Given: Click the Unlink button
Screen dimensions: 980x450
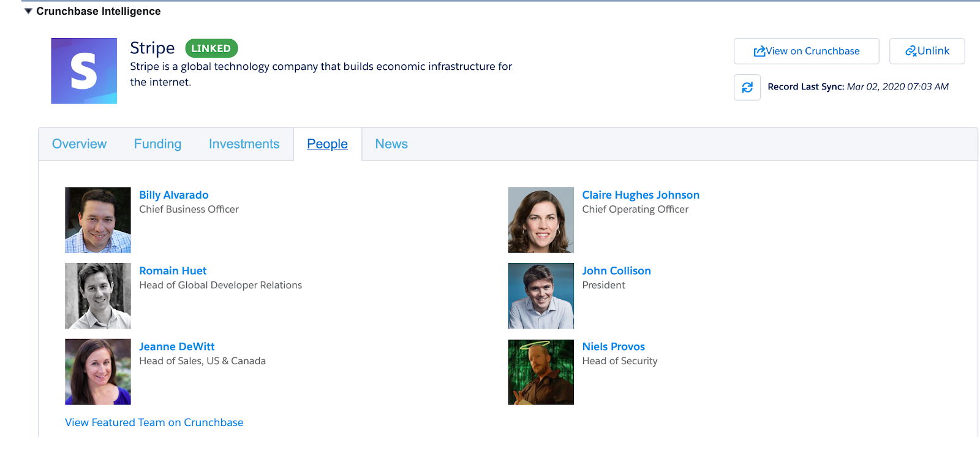Looking at the screenshot, I should (927, 51).
